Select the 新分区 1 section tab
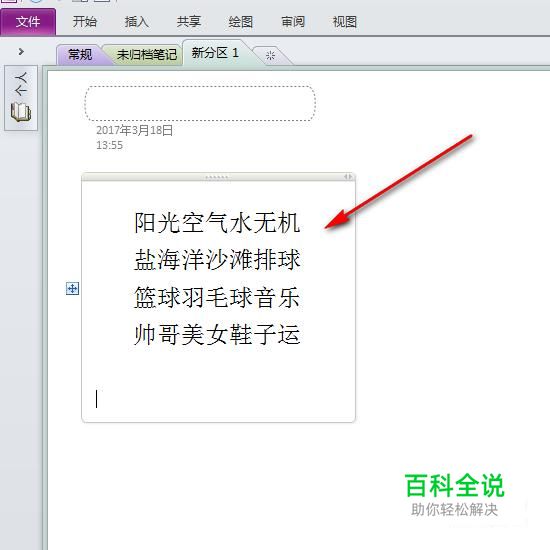 point(215,53)
